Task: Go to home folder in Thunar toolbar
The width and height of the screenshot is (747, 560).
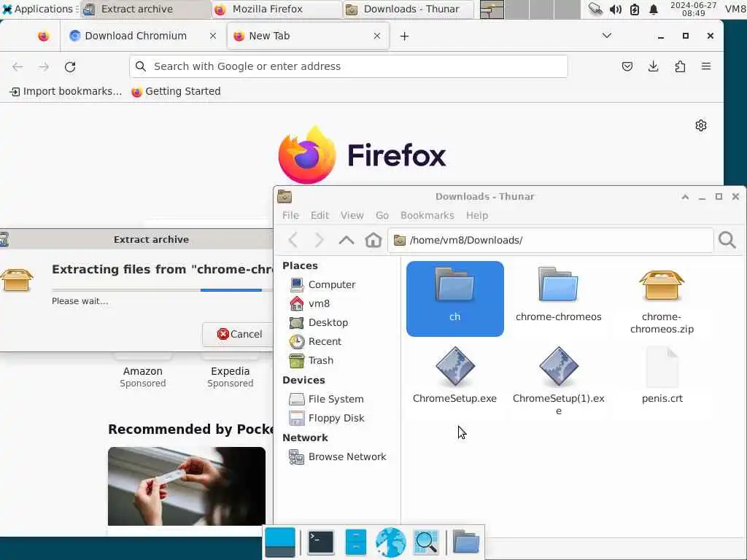Action: [x=373, y=240]
